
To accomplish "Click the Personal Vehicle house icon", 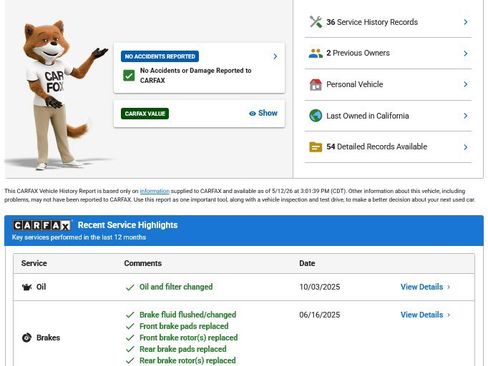I will click(316, 85).
